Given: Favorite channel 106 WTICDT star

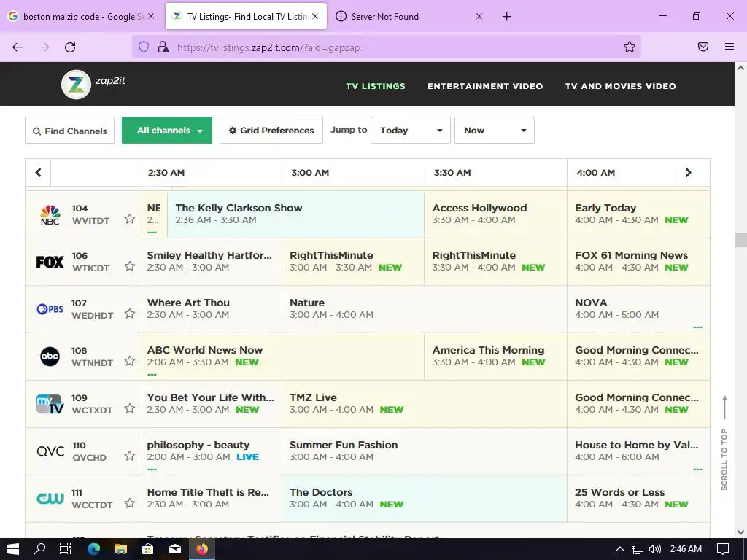Looking at the screenshot, I should [130, 266].
